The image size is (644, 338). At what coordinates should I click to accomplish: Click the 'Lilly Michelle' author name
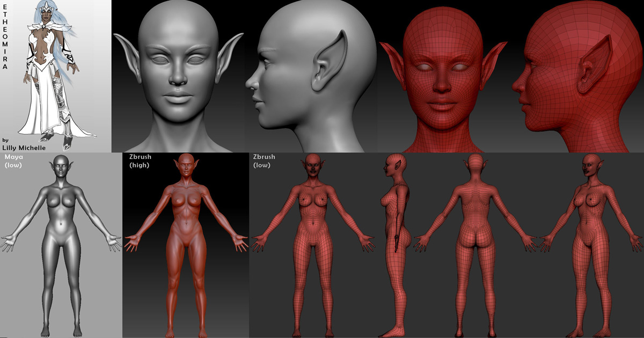click(25, 147)
